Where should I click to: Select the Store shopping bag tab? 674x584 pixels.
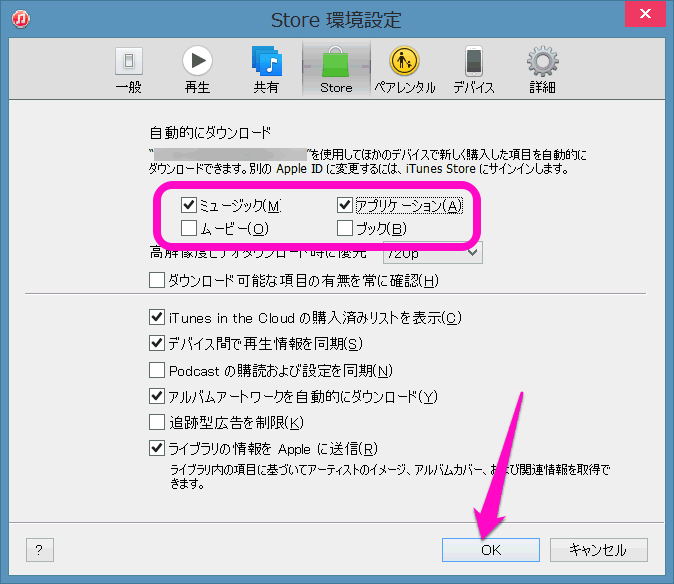pyautogui.click(x=336, y=70)
